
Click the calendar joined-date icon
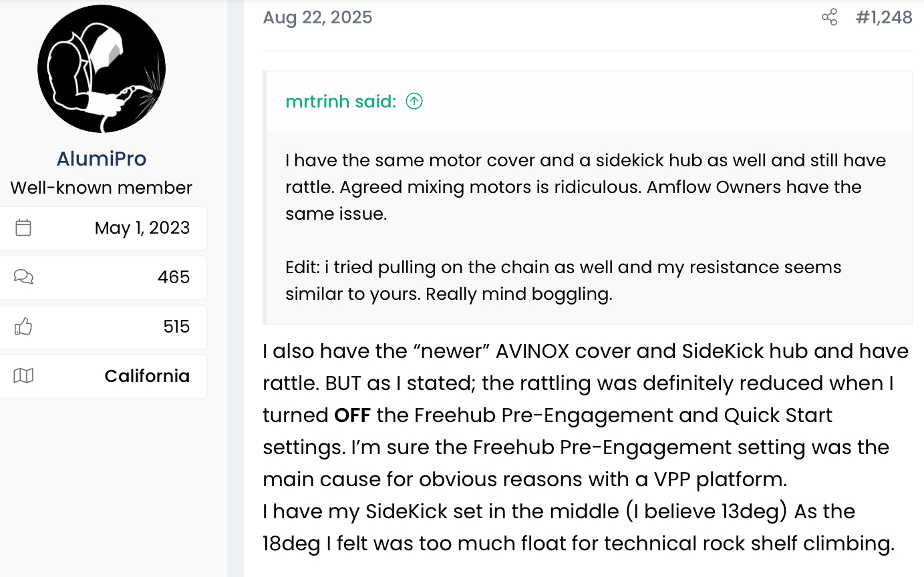coord(23,228)
